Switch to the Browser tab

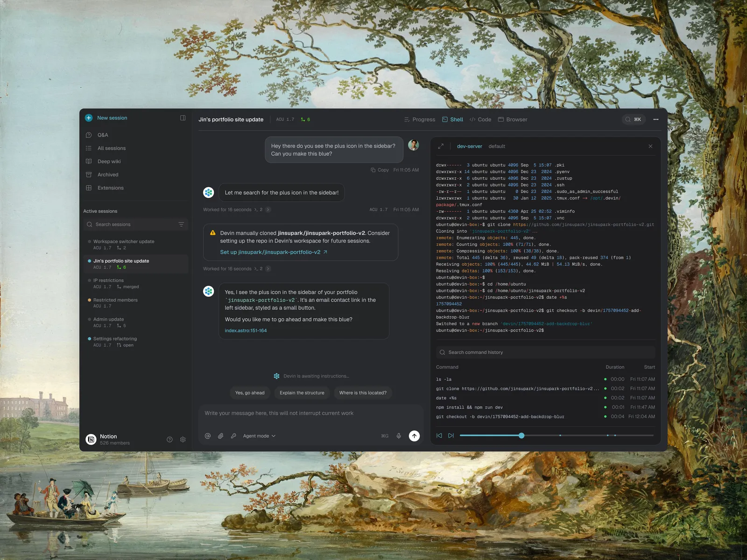tap(512, 119)
